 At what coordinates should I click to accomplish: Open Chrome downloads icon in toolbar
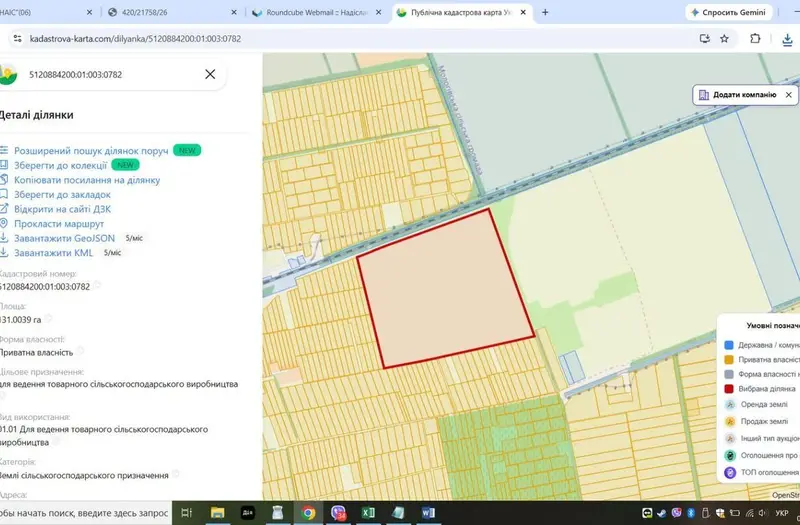pyautogui.click(x=787, y=39)
